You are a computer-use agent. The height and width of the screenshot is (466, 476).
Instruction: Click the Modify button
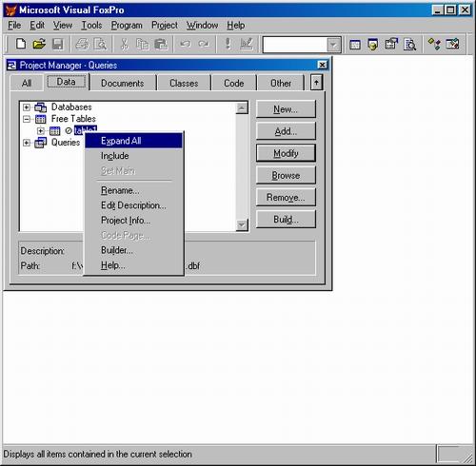tap(286, 153)
